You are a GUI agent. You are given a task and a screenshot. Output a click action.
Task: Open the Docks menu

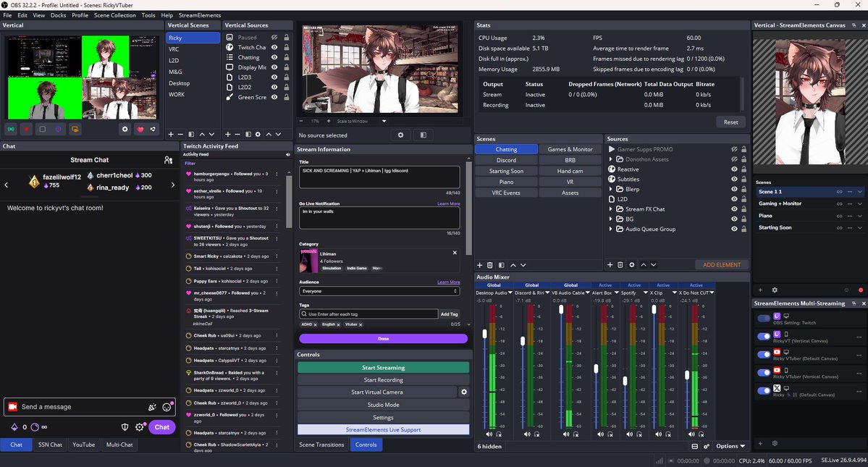pyautogui.click(x=58, y=15)
